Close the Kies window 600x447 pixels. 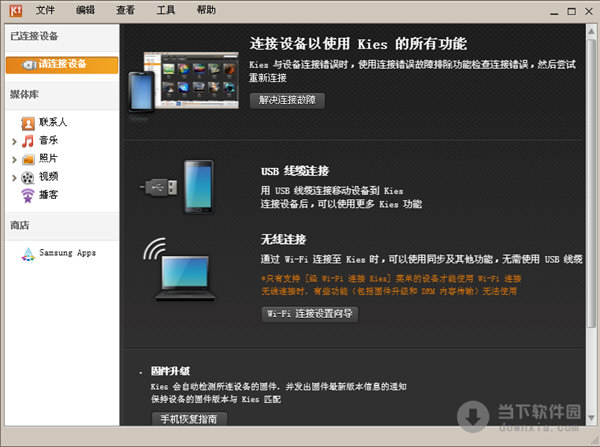pyautogui.click(x=589, y=11)
